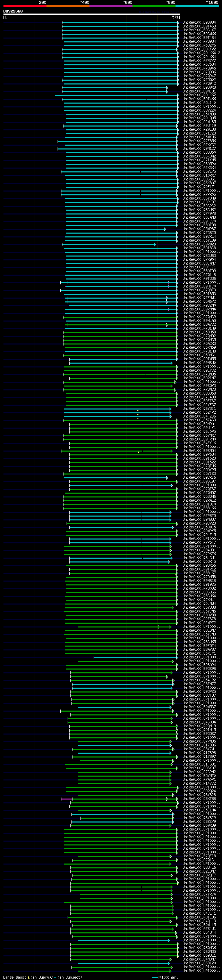Select the UniRef100_B9GWX8 label
Image resolution: width=222 pixels, height=980 pixels.
coord(199,88)
